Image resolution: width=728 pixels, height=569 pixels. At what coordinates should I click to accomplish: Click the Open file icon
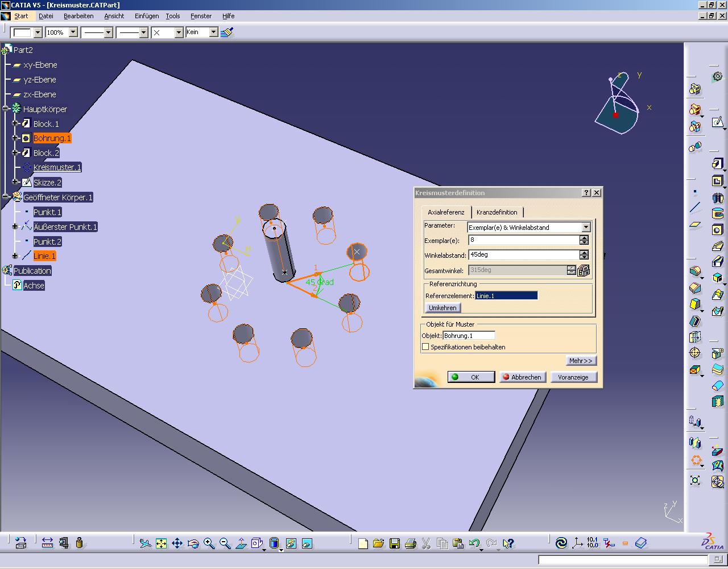[x=379, y=543]
